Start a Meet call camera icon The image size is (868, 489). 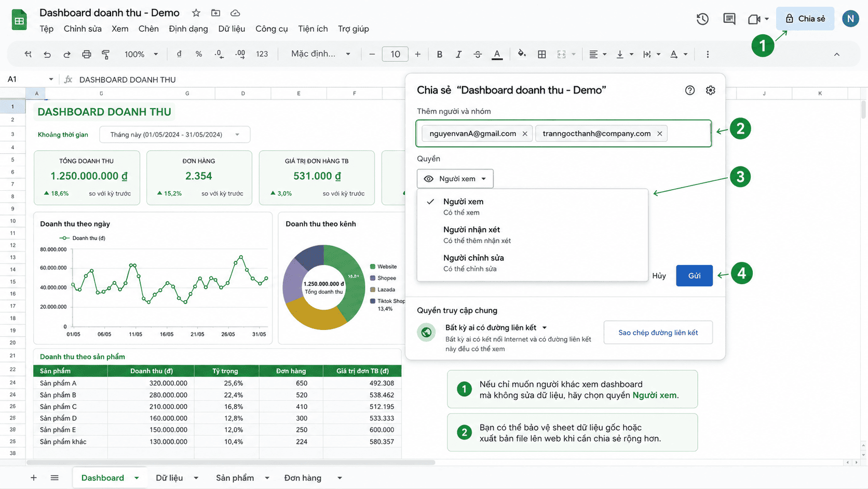coord(754,19)
